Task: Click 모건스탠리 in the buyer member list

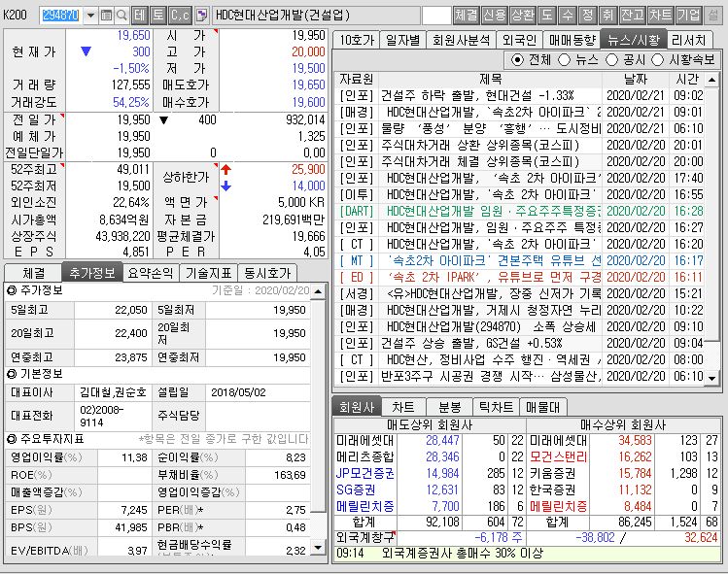Action: (558, 457)
